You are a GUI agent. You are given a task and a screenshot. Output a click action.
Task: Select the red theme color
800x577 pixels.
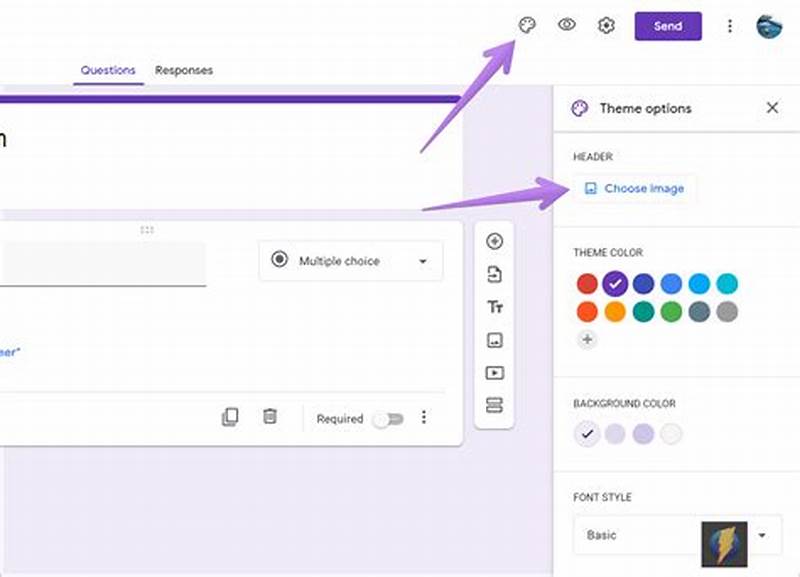(585, 283)
